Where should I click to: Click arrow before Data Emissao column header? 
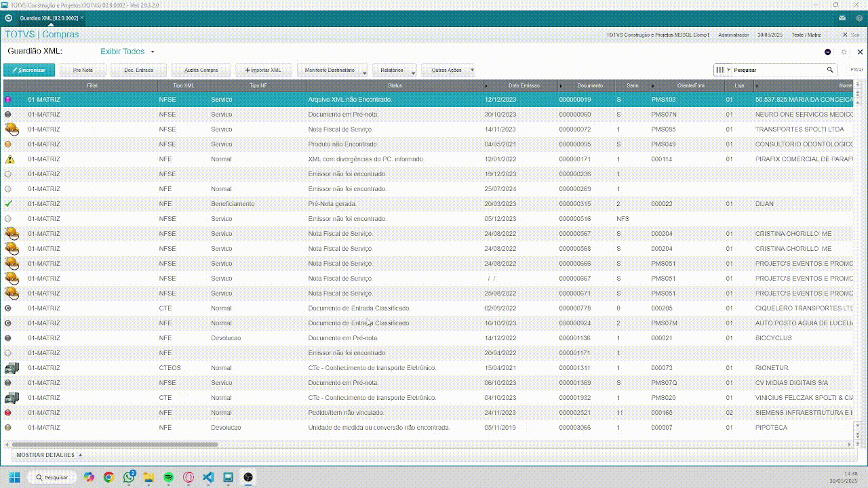[486, 86]
